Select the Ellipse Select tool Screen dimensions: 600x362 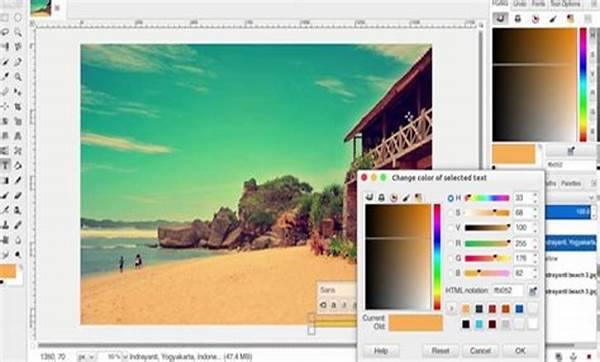pos(18,18)
